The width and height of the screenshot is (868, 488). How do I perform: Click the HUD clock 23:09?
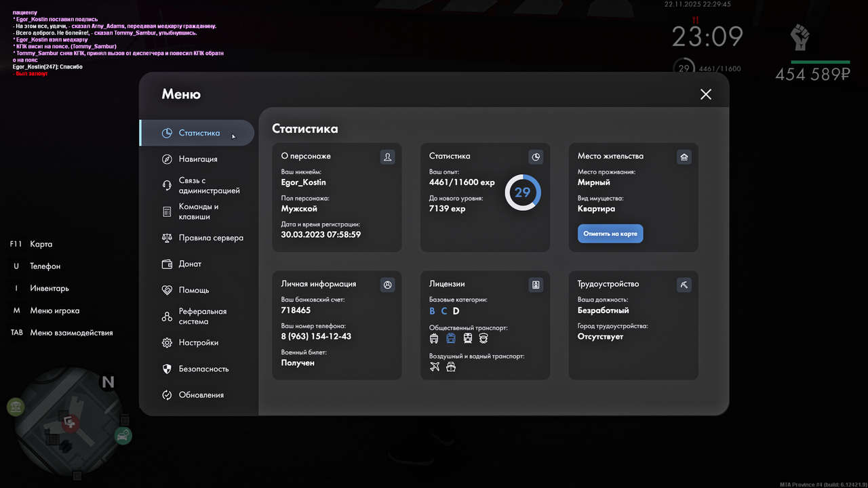(707, 37)
